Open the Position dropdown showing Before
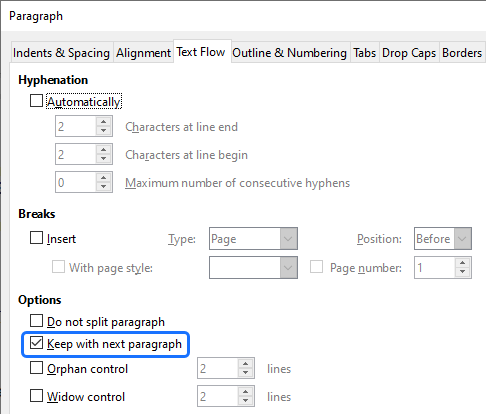The height and width of the screenshot is (414, 486). coord(443,239)
